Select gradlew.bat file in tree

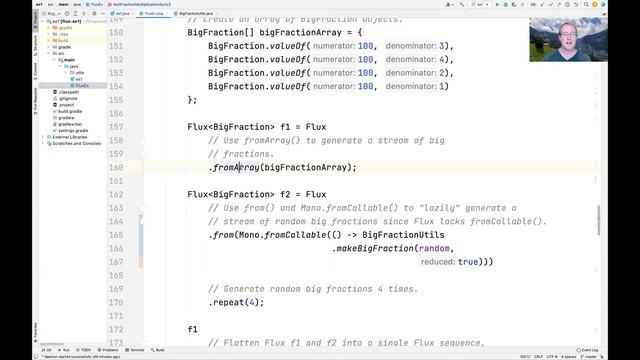[x=67, y=124]
